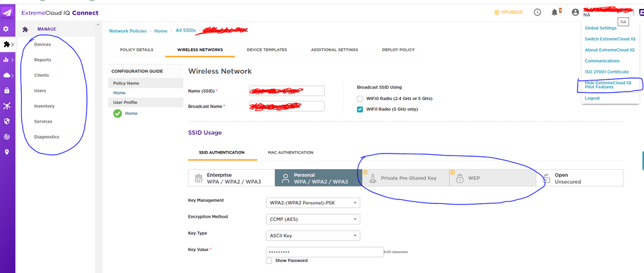Open the Encryption Method dropdown
Viewport: 644px width, 273px height.
pos(313,219)
